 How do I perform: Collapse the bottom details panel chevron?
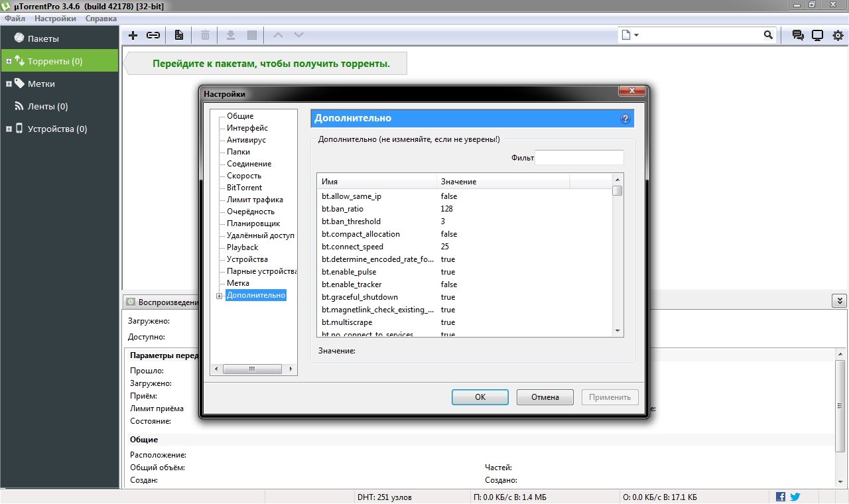pos(837,301)
